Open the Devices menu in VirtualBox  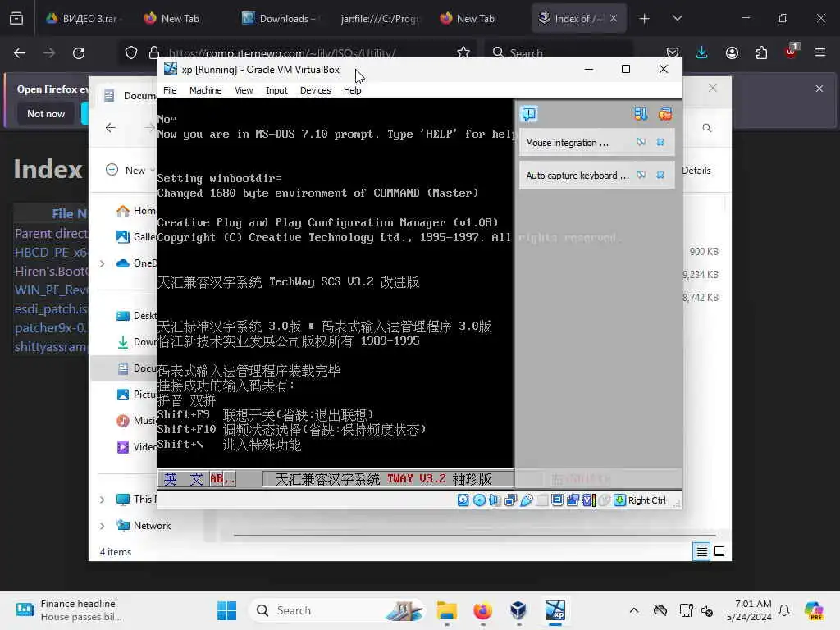point(316,90)
